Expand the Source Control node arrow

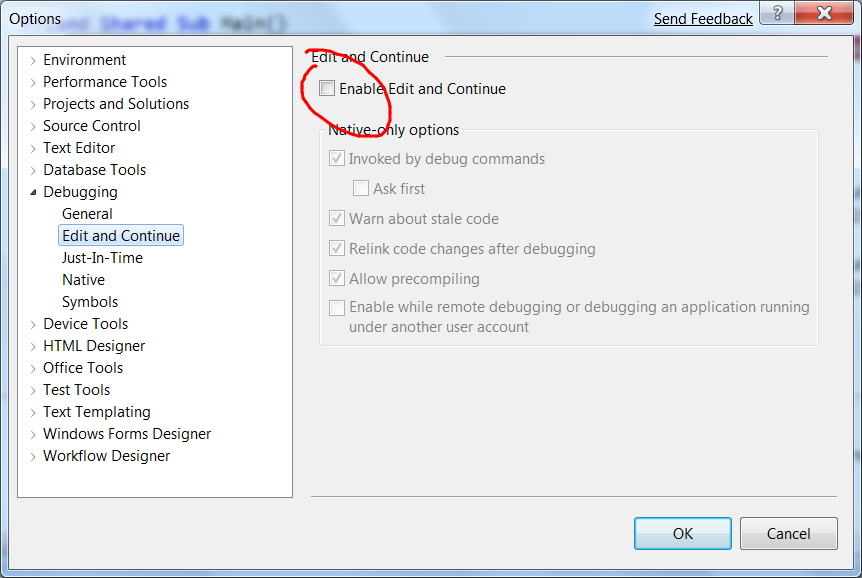[x=33, y=126]
